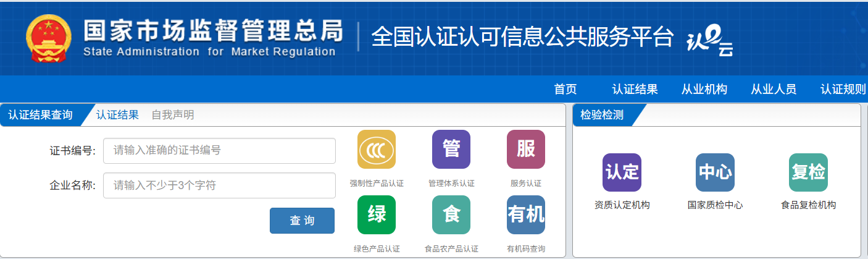The height and width of the screenshot is (259, 868).
Task: Select 从业机构 navigation menu item
Action: point(704,90)
